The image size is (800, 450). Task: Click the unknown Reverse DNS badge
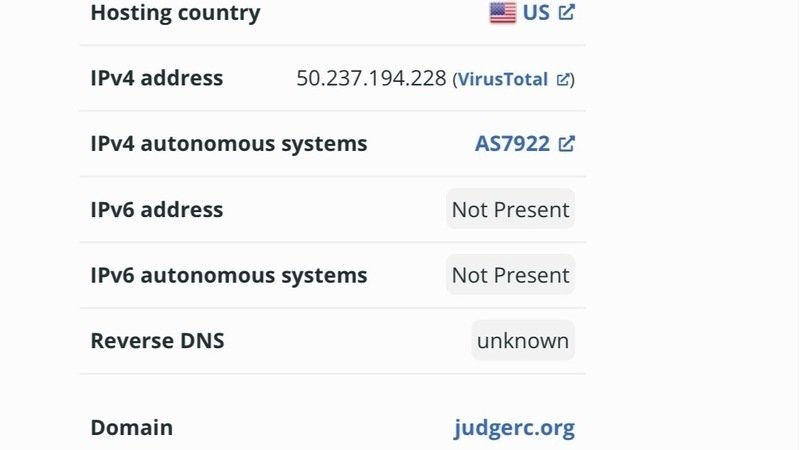(523, 341)
